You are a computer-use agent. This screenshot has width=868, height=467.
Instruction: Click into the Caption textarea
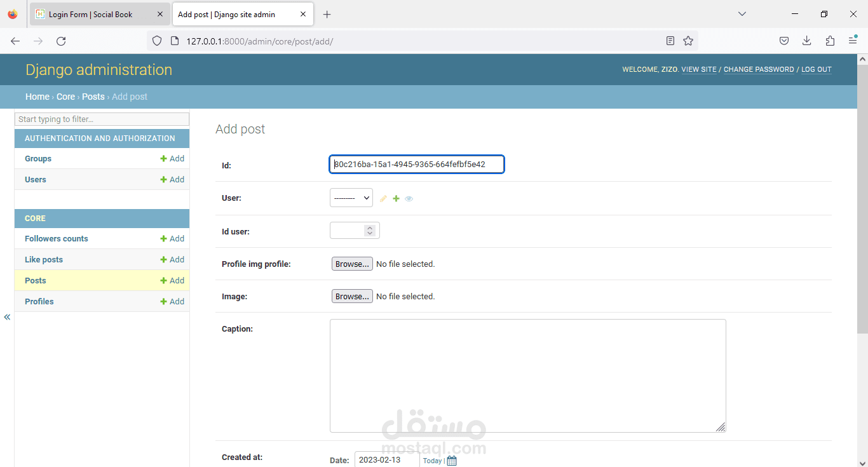527,376
